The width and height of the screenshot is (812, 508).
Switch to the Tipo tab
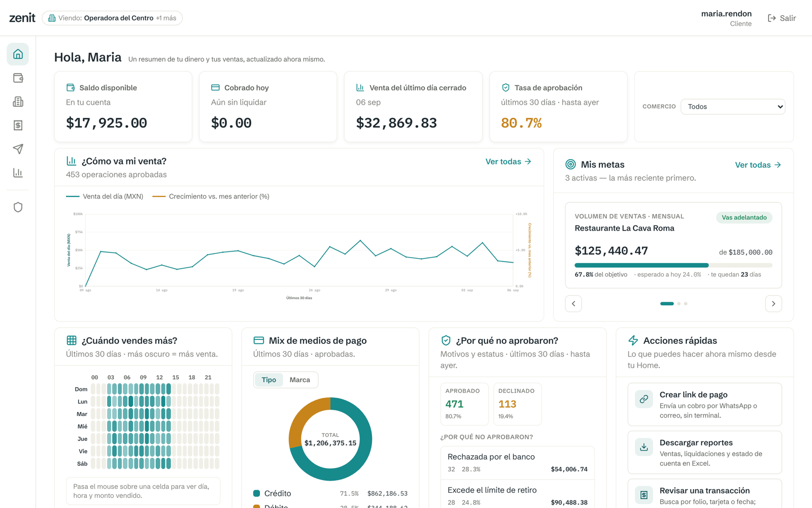269,380
